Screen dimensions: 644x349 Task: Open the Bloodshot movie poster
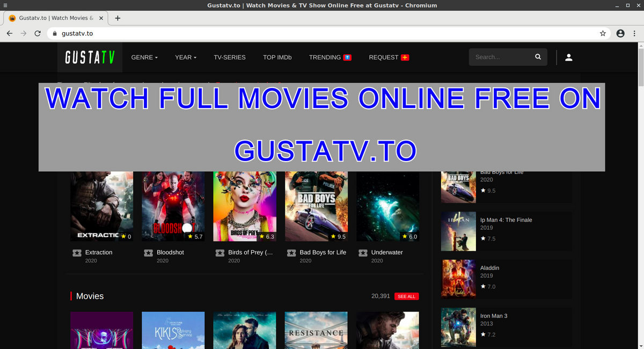click(x=173, y=206)
